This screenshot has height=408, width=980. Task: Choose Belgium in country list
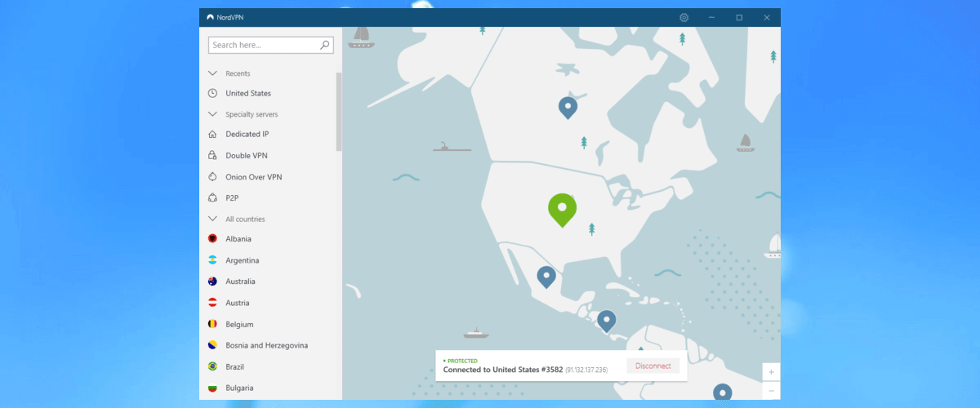[239, 324]
